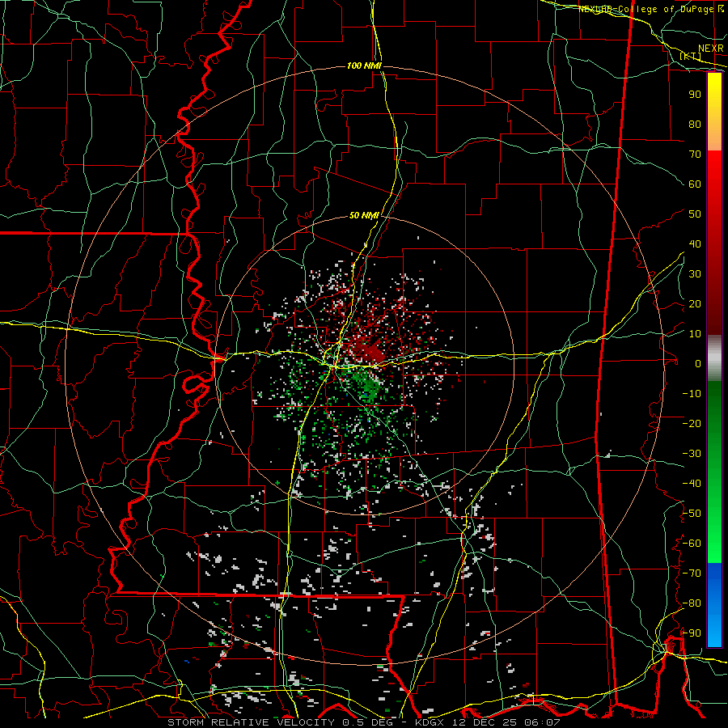Click the '-90' velocity scale label

(692, 633)
